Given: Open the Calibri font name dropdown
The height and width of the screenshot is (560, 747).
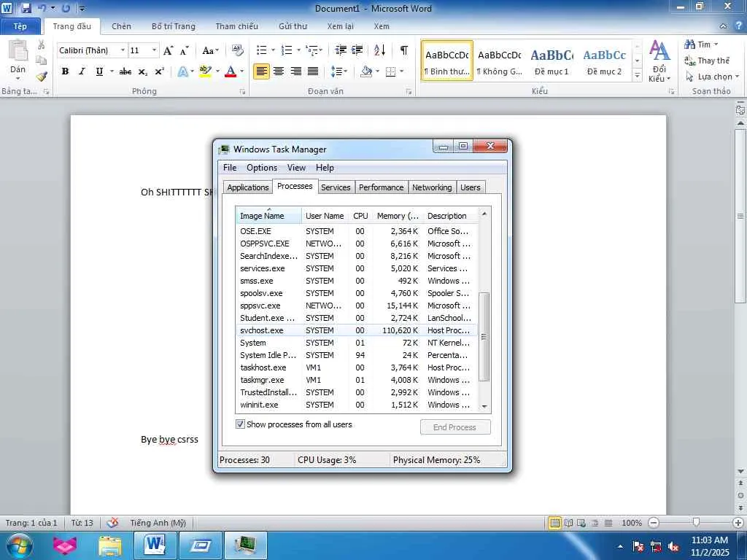Looking at the screenshot, I should pos(123,50).
